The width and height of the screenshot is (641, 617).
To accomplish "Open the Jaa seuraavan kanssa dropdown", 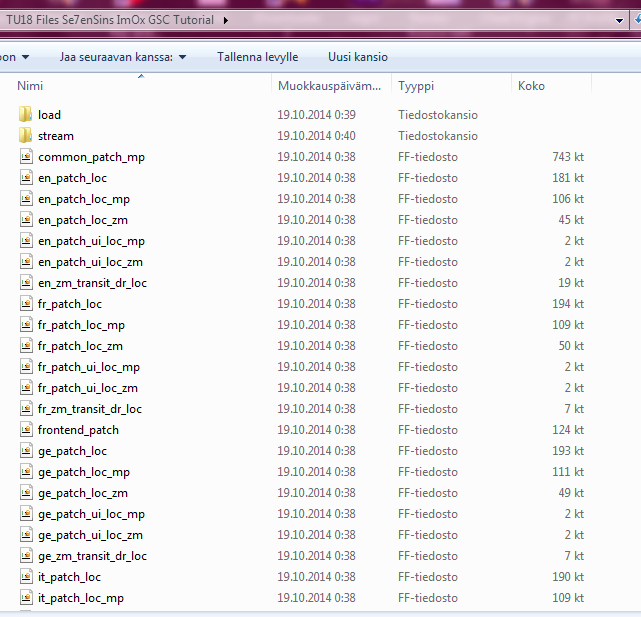I will [123, 57].
